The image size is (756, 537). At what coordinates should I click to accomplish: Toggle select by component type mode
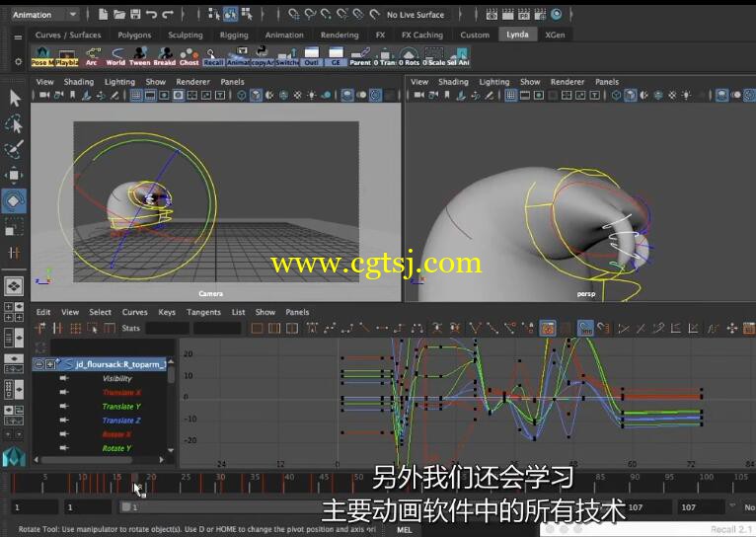(x=247, y=15)
